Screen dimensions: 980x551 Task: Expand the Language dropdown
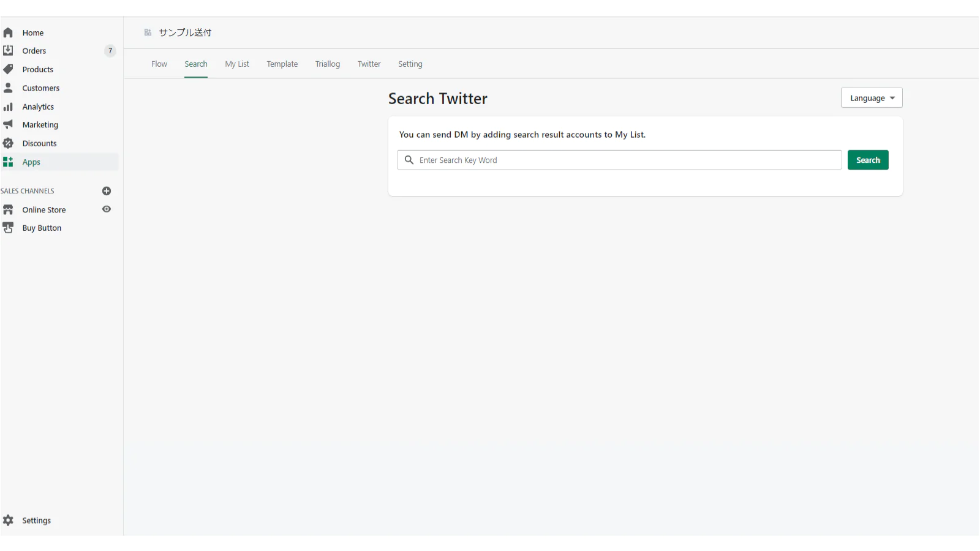(871, 98)
